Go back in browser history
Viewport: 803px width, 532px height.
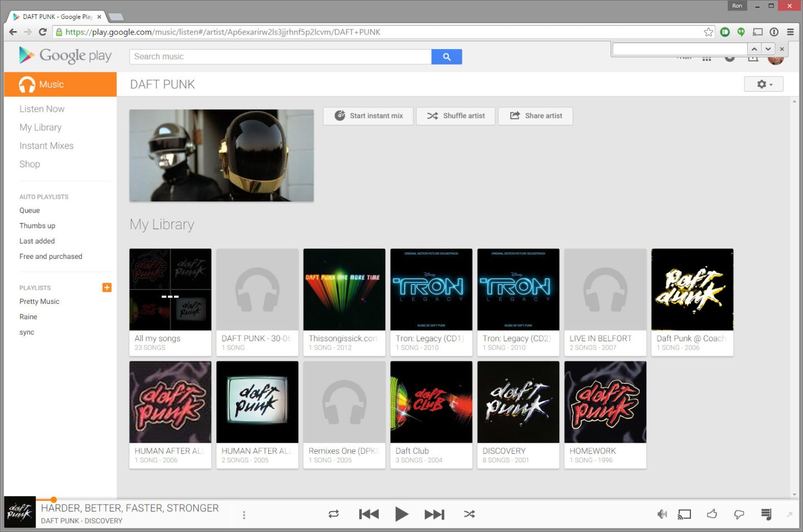[x=13, y=32]
